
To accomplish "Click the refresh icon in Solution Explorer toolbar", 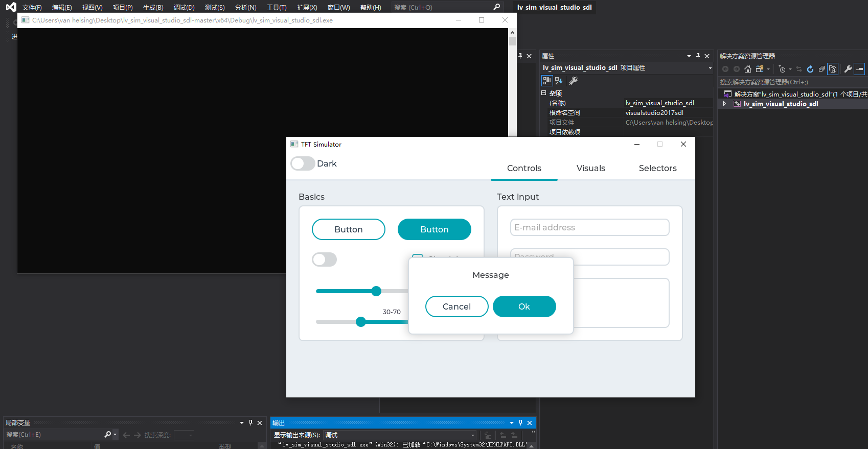I will tap(810, 69).
